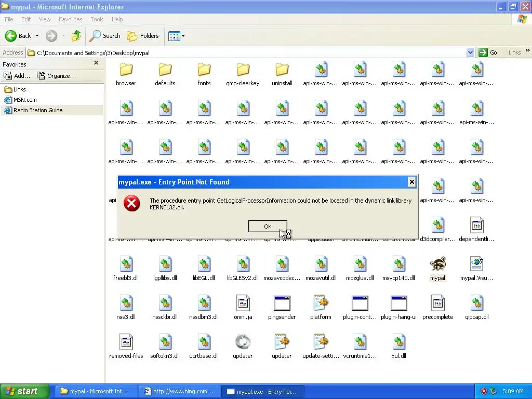Select the precomplete file
532x399 pixels.
point(437,308)
